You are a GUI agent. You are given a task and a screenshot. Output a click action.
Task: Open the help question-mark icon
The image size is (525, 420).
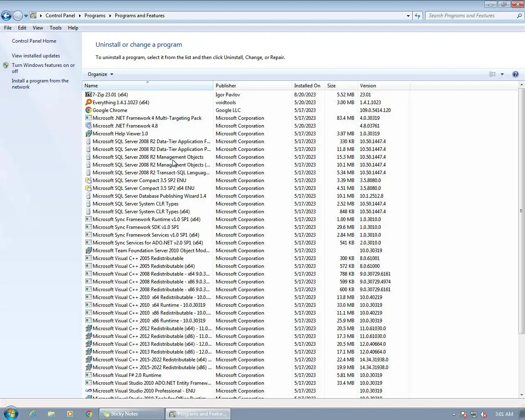tap(516, 74)
